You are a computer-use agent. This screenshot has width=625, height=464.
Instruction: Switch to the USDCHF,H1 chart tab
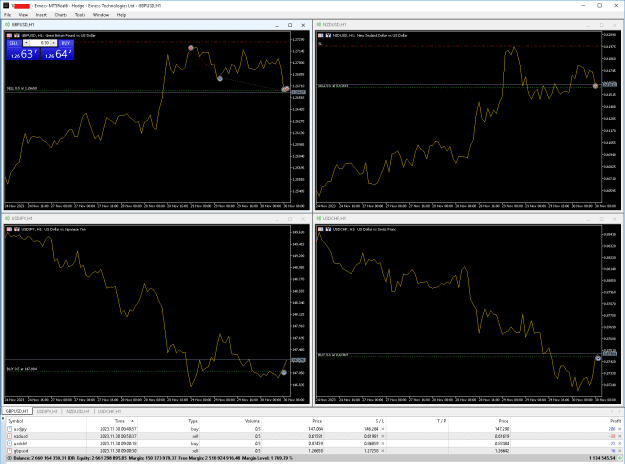[x=109, y=411]
